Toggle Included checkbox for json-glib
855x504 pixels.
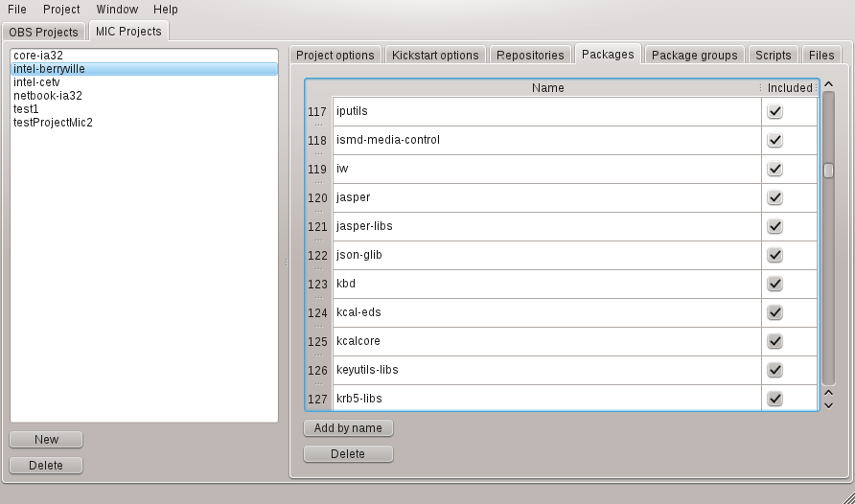(774, 255)
